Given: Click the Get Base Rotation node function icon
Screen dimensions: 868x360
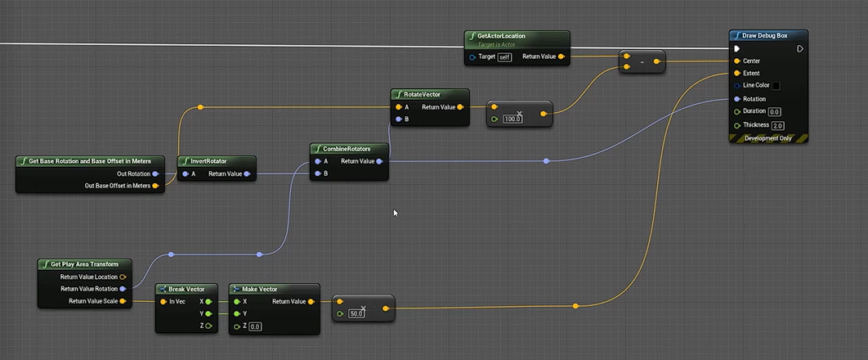Looking at the screenshot, I should point(23,161).
